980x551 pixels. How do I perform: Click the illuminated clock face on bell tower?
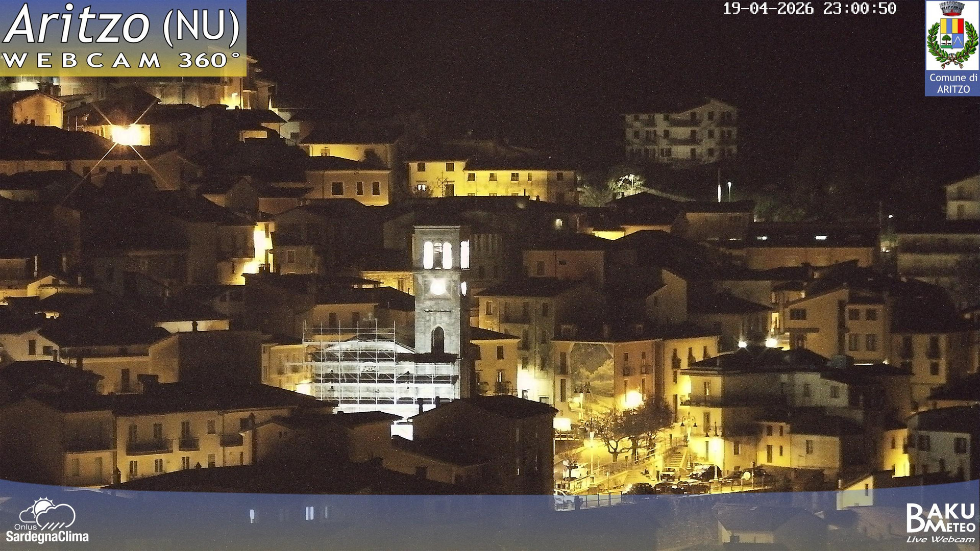tap(437, 287)
